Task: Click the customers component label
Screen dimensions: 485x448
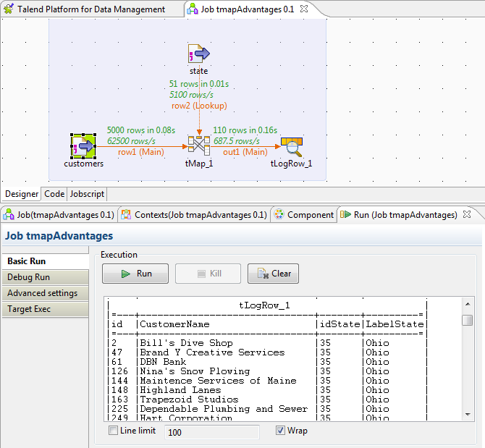Action: click(x=83, y=164)
